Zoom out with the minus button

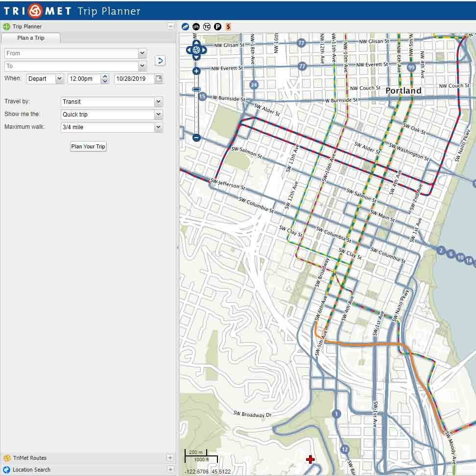(196, 138)
